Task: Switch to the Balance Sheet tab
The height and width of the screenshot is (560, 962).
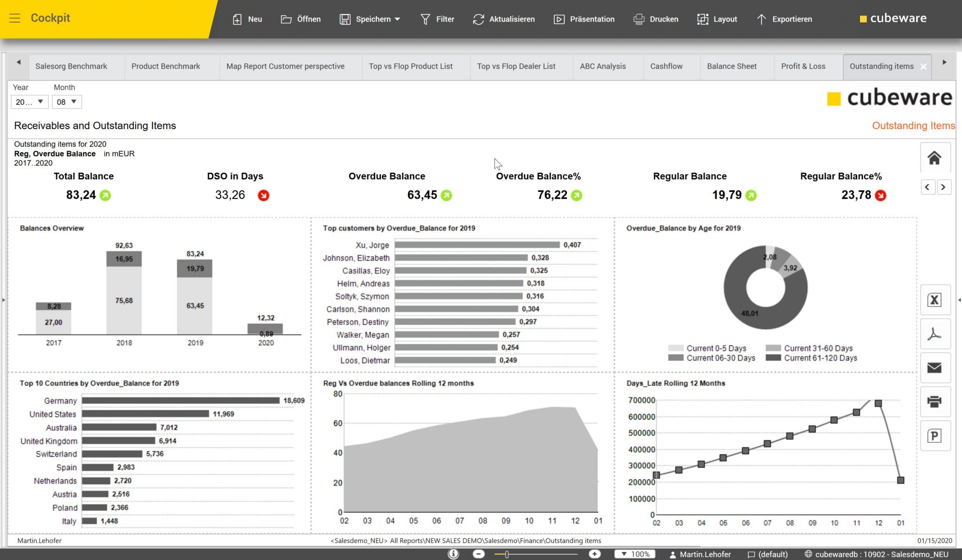Action: [x=731, y=66]
